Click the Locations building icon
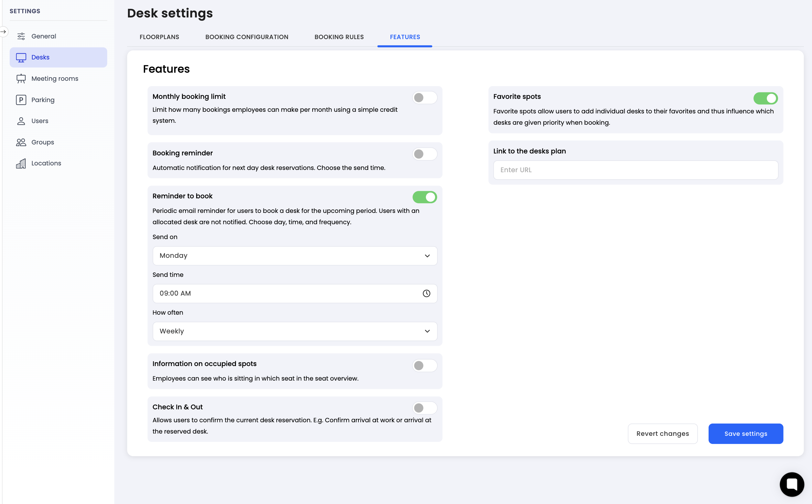Screen dimensions: 812x504 tap(21, 163)
